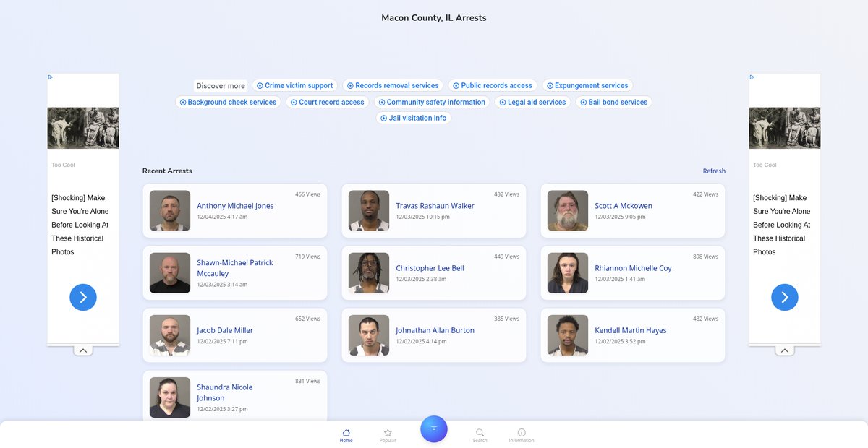The height and width of the screenshot is (448, 868).
Task: Open the Popular star icon
Action: point(388,433)
